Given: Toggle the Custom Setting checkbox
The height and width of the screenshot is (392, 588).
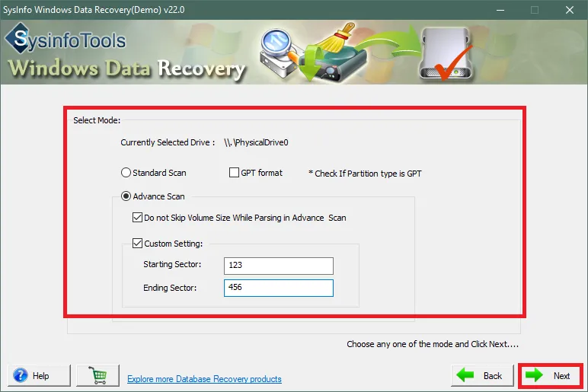Looking at the screenshot, I should (137, 244).
